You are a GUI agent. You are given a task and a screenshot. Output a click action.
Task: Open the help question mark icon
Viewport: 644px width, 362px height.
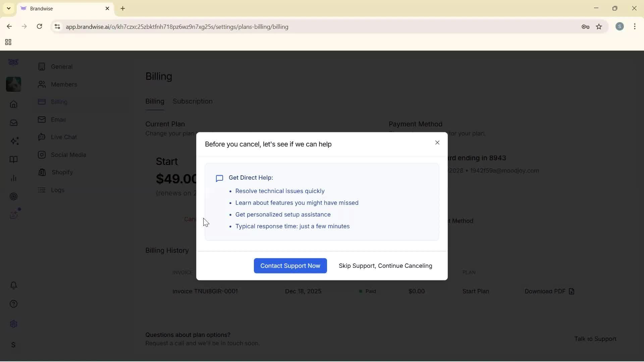click(13, 304)
